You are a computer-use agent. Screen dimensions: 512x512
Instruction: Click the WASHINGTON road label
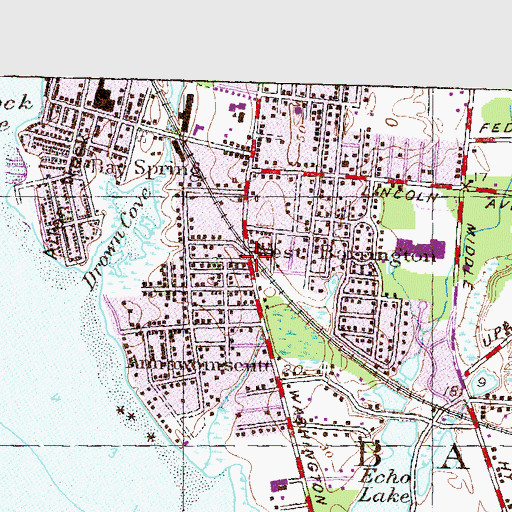tap(307, 446)
